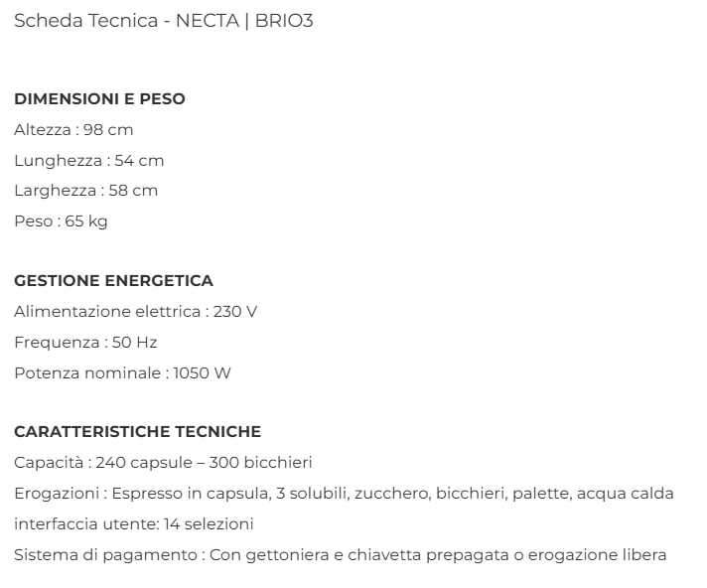Screen dimensions: 707x588
Task: Select the Larghezza 58 cm line
Action: (86, 191)
